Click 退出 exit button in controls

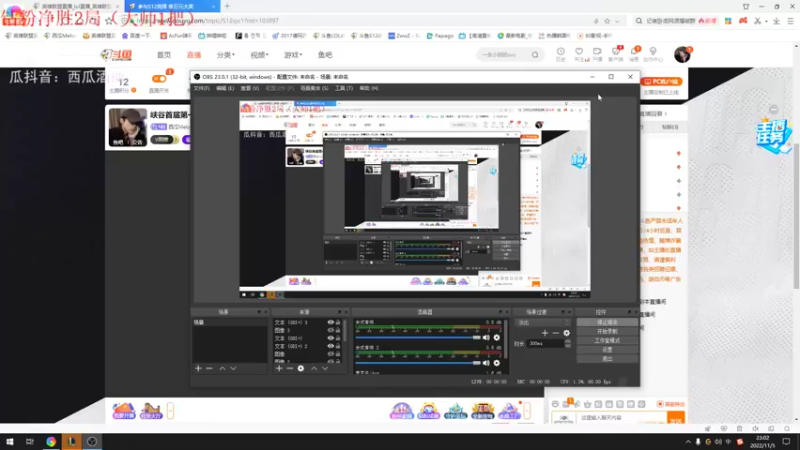coord(607,359)
